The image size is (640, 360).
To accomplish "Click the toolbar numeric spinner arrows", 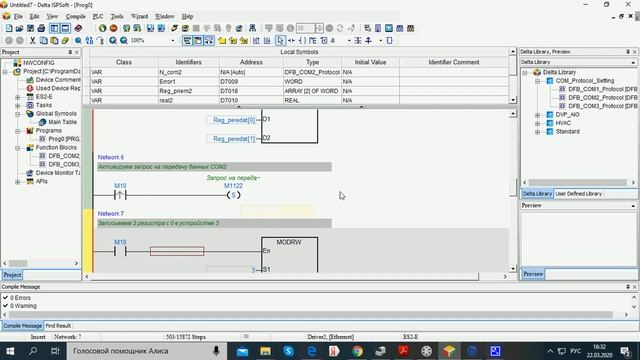I will tap(320, 28).
